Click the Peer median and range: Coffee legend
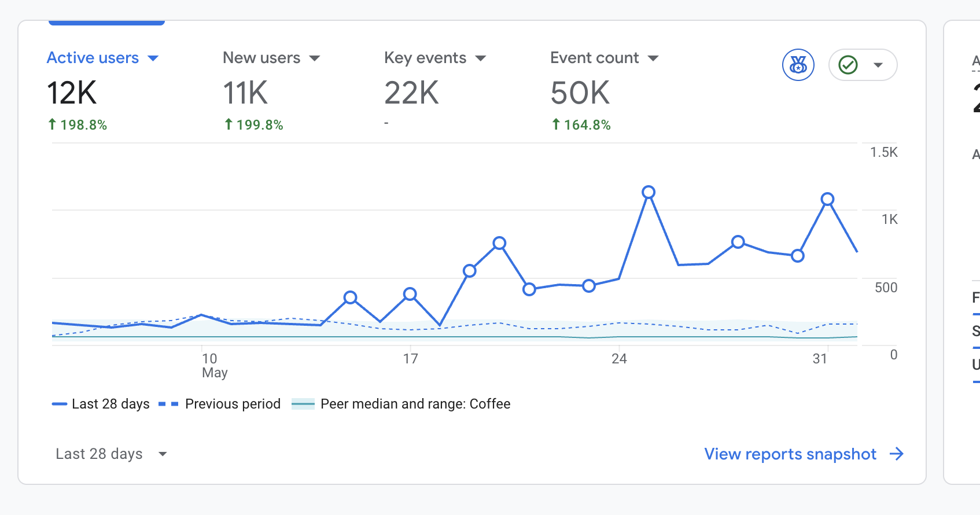 click(401, 404)
